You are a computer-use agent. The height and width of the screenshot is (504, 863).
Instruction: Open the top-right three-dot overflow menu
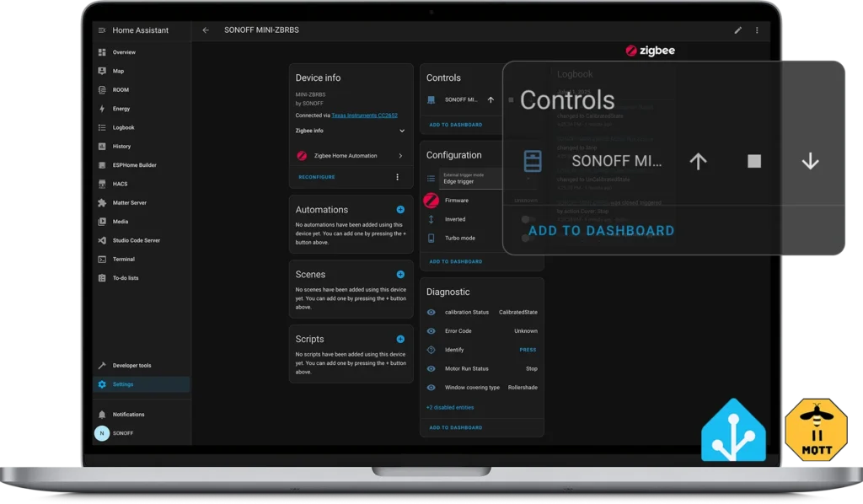pyautogui.click(x=757, y=30)
